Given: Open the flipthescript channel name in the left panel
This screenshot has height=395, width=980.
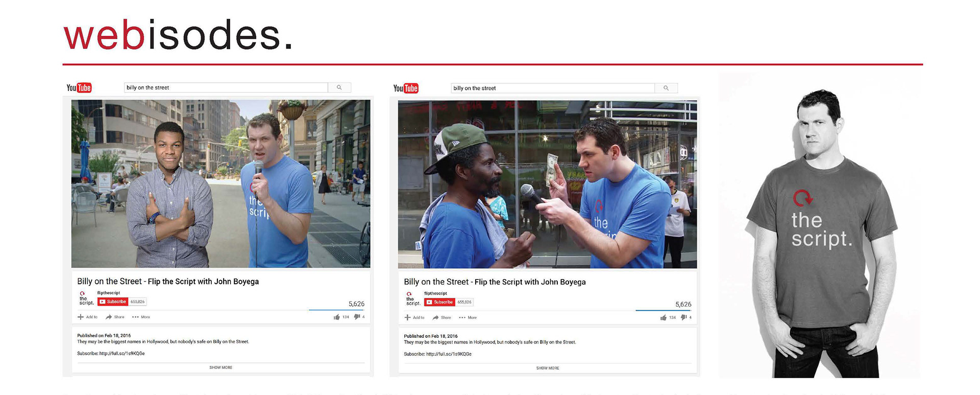Looking at the screenshot, I should point(109,293).
